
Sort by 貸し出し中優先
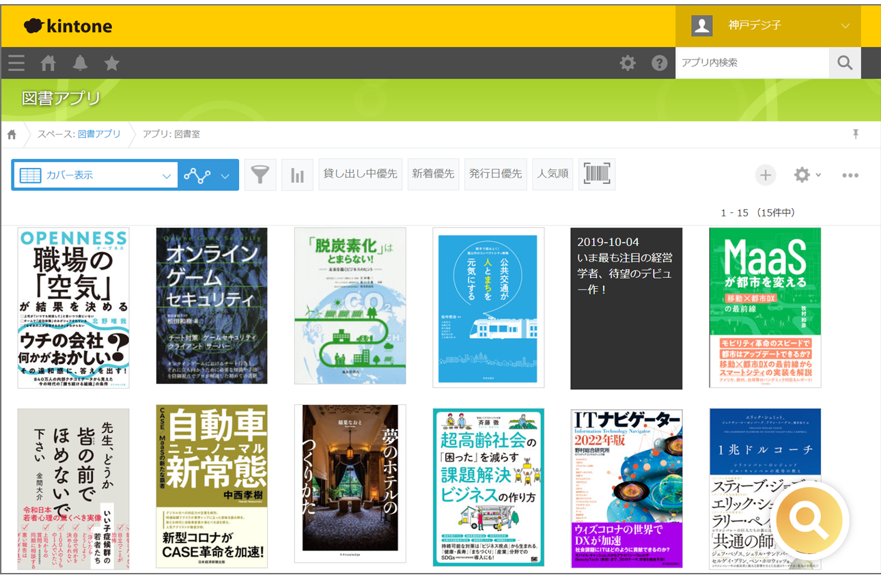pyautogui.click(x=361, y=174)
